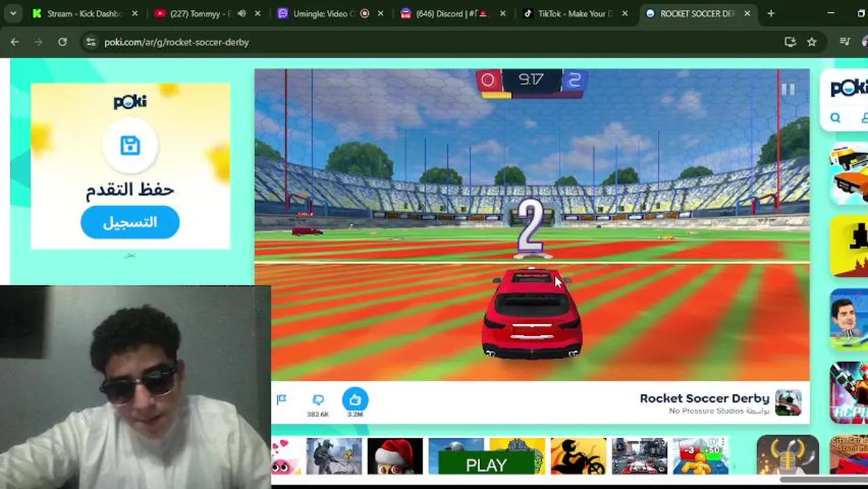Go back to the previous page
This screenshot has width=868, height=489.
pos(15,42)
